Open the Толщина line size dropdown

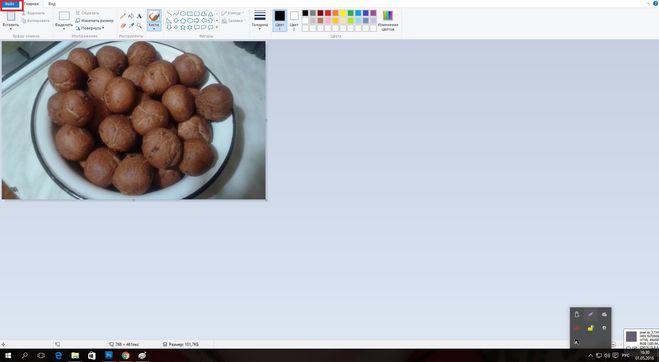[x=260, y=20]
